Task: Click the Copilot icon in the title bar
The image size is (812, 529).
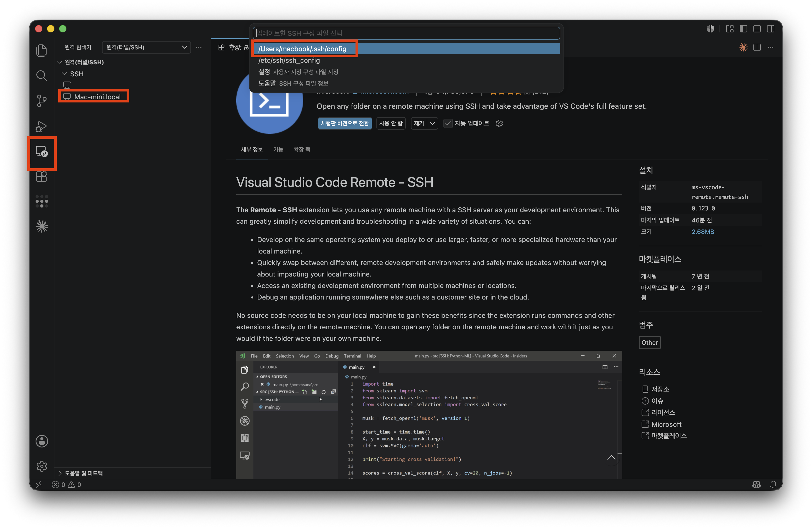Action: [x=711, y=29]
